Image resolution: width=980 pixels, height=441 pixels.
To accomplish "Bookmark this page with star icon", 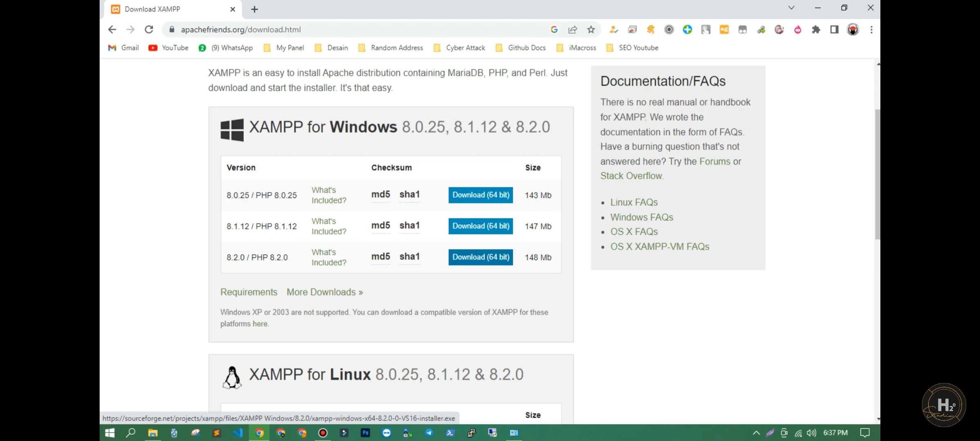I will 591,29.
